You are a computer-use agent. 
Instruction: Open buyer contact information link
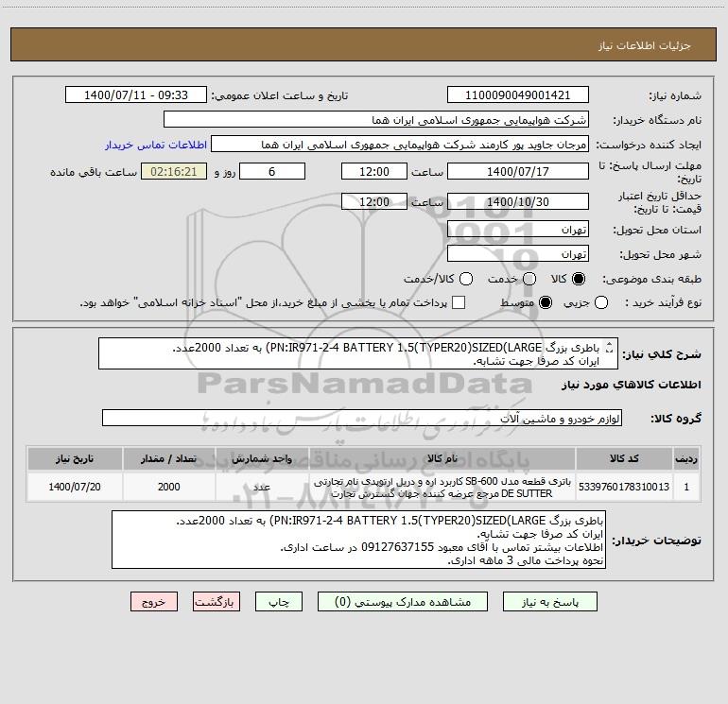pos(156,145)
